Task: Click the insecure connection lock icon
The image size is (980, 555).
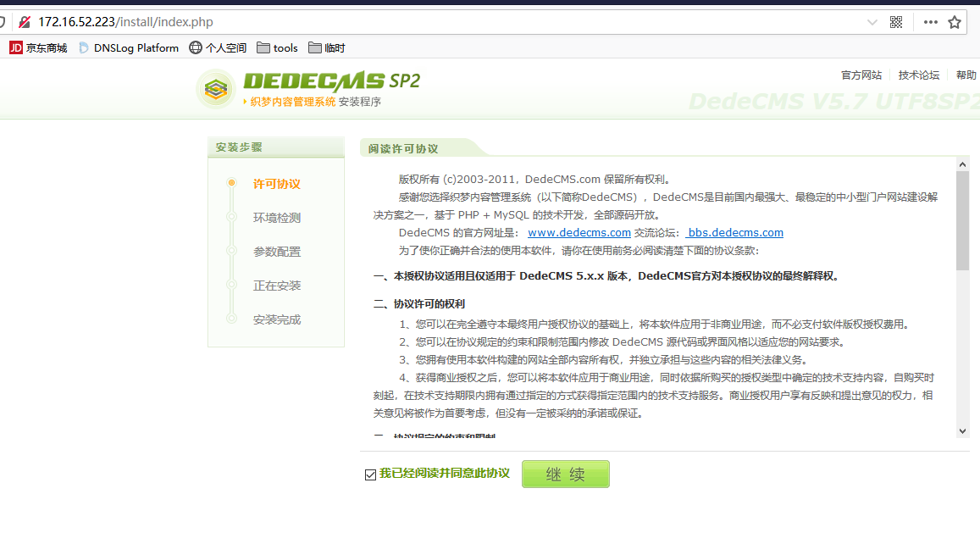Action: click(x=25, y=22)
